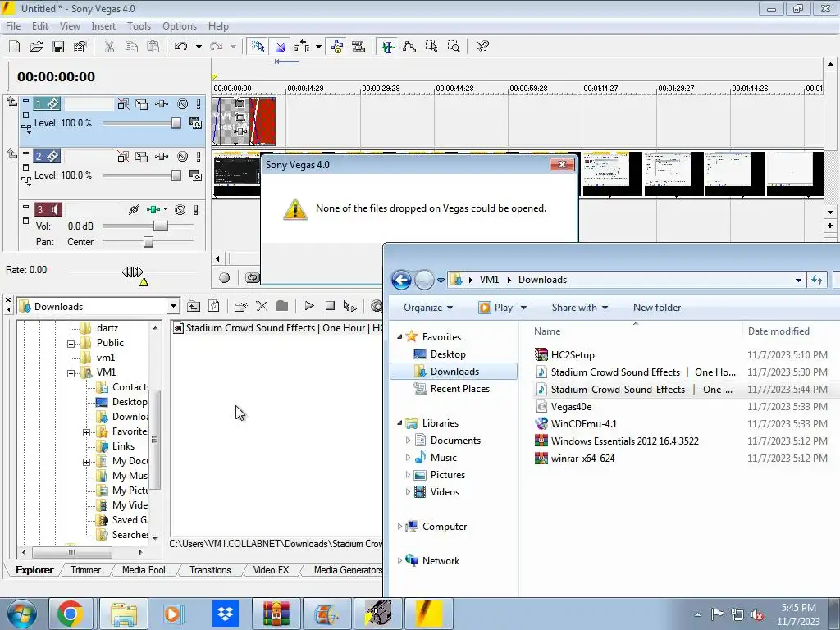This screenshot has height=630, width=840.
Task: Toggle Lock Envelopes to Events icon
Action: click(x=337, y=47)
